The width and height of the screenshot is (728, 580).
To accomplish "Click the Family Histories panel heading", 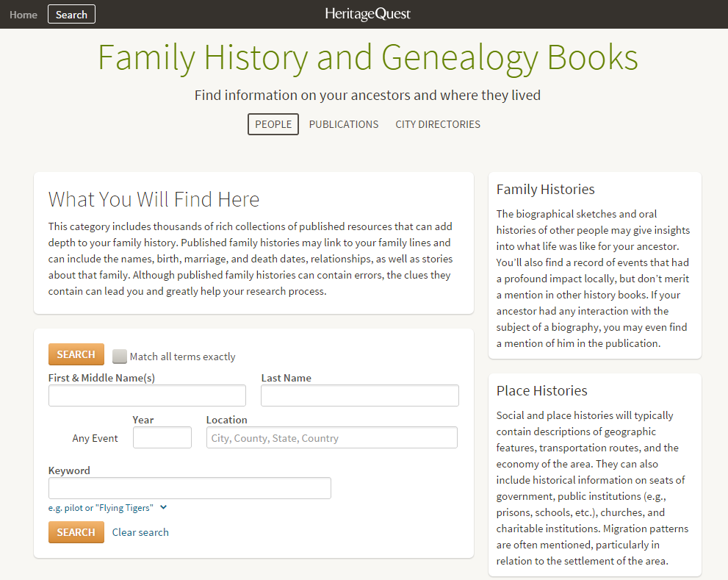I will (545, 189).
